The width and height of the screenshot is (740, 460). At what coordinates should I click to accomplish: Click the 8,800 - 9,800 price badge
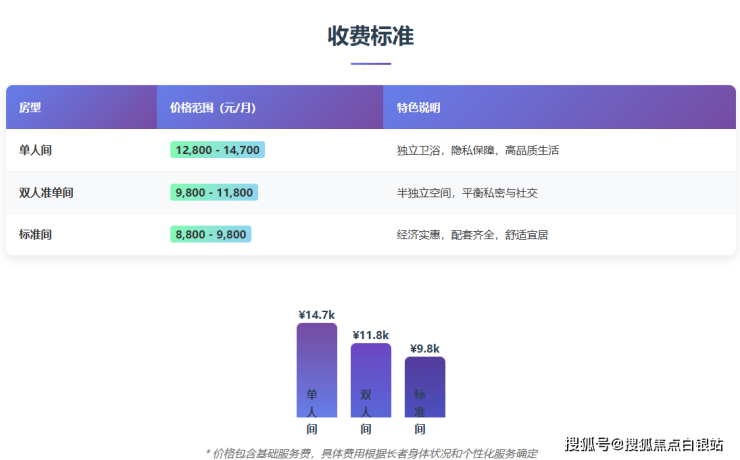tap(210, 234)
